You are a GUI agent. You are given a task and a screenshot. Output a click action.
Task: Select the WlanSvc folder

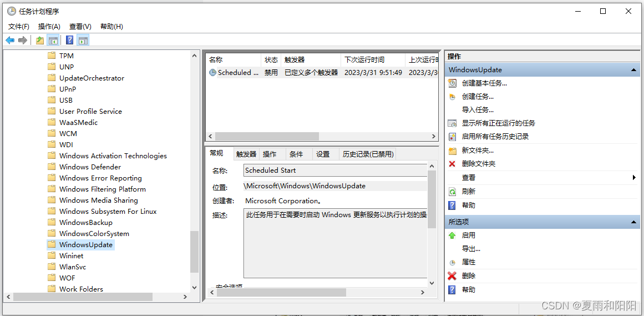[73, 267]
